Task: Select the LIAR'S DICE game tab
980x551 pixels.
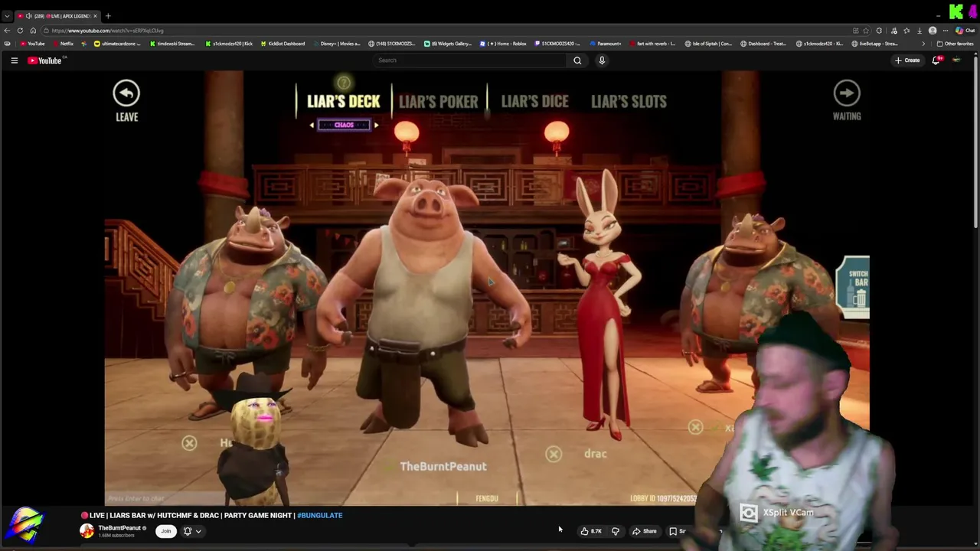Action: tap(534, 101)
